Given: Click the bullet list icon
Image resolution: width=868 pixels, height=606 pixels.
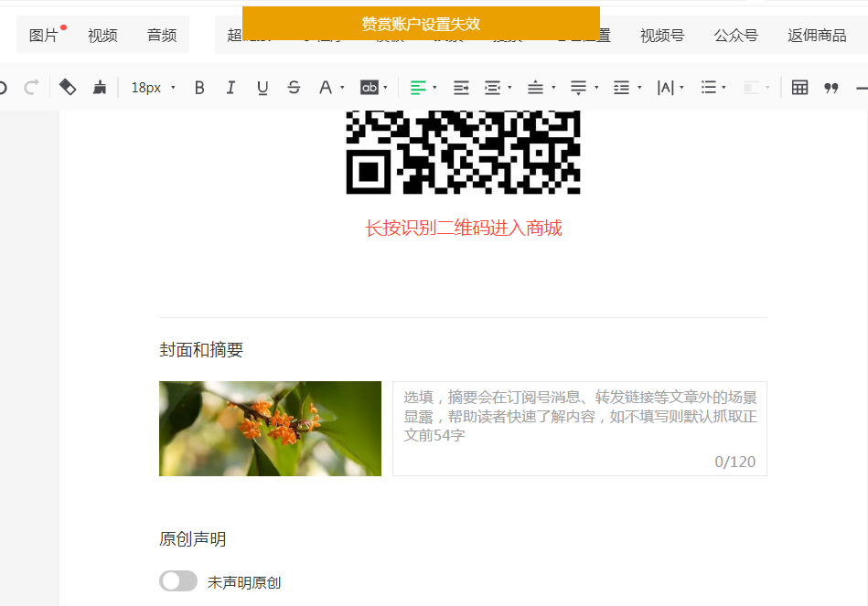Looking at the screenshot, I should coord(709,88).
